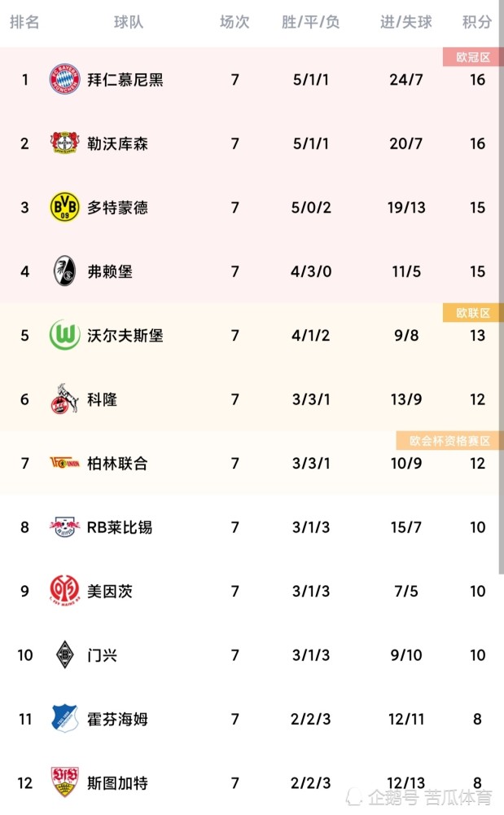This screenshot has width=504, height=815.
Task: Tap the Bayer Leverkusen crest icon
Action: tap(64, 143)
